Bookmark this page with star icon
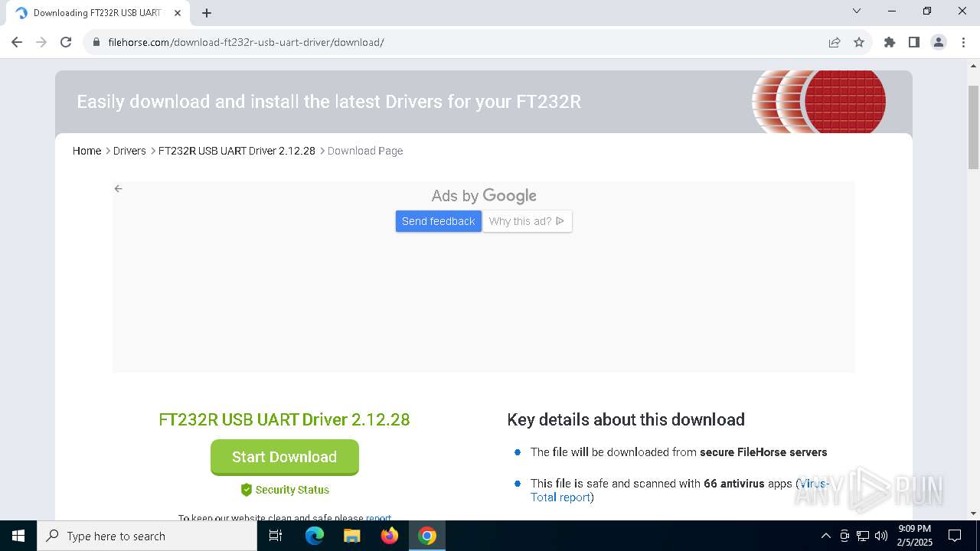The height and width of the screenshot is (551, 980). [x=859, y=42]
